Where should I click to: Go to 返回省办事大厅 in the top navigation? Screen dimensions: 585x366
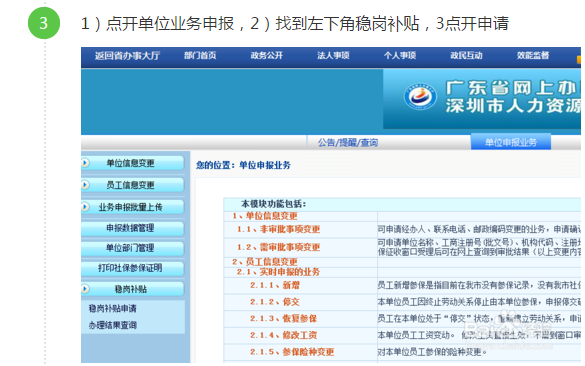[127, 56]
